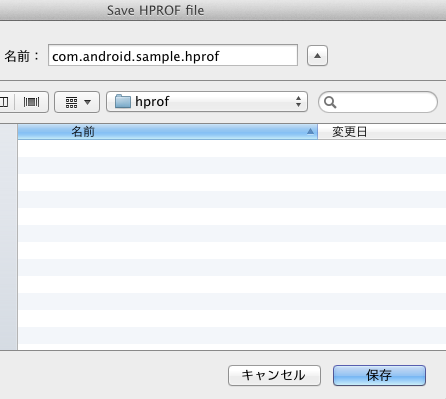Toggle sort direction arrow in 名前 header
Viewport: 446px width, 399px height.
tap(310, 131)
